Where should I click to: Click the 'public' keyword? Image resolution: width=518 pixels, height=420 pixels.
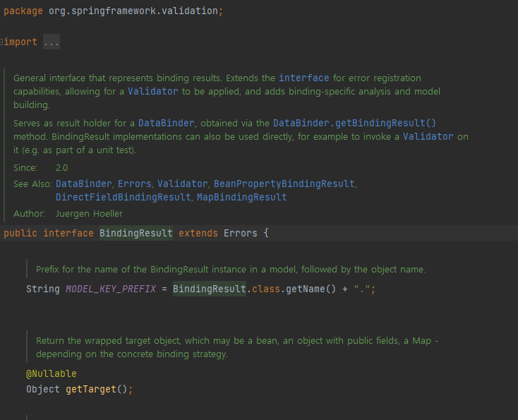(20, 234)
